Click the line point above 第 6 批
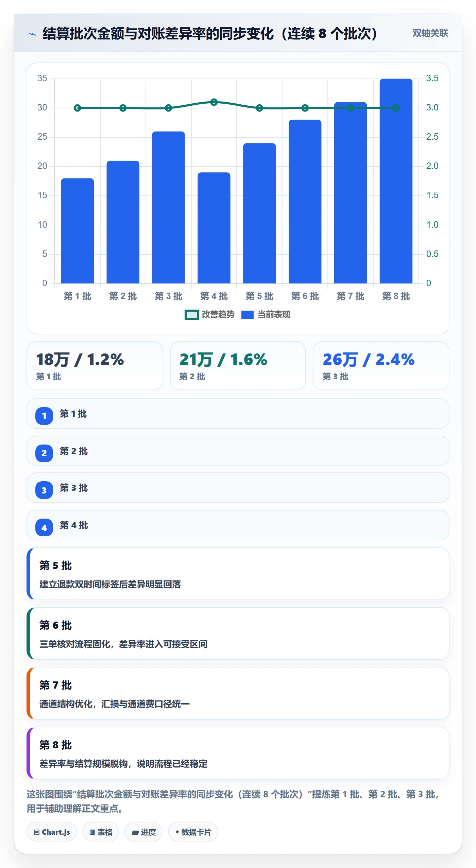Viewport: 476px width, 868px height. point(305,108)
